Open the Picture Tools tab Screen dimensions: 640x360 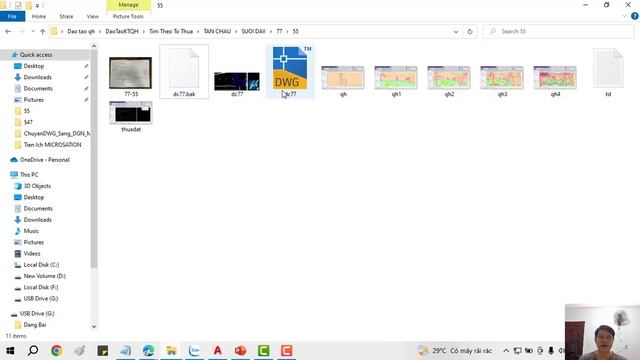pyautogui.click(x=128, y=16)
